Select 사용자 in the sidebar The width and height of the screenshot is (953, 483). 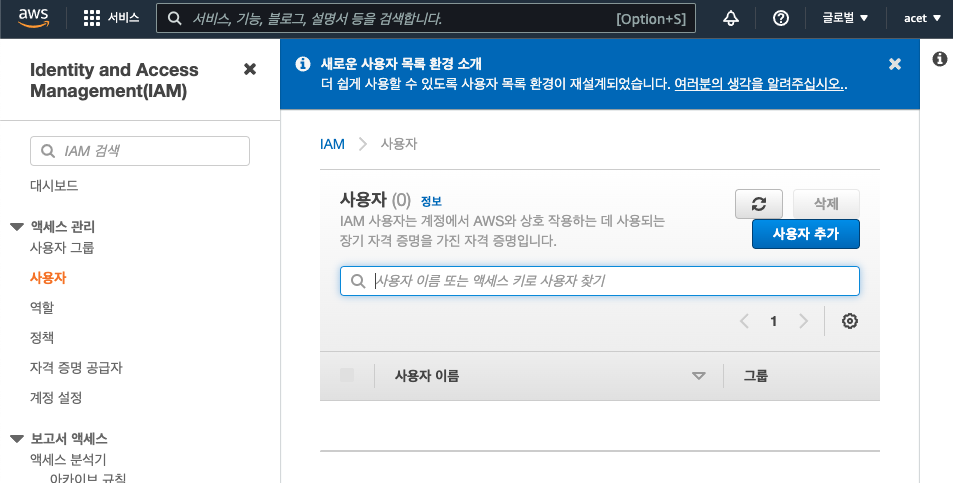tap(48, 278)
